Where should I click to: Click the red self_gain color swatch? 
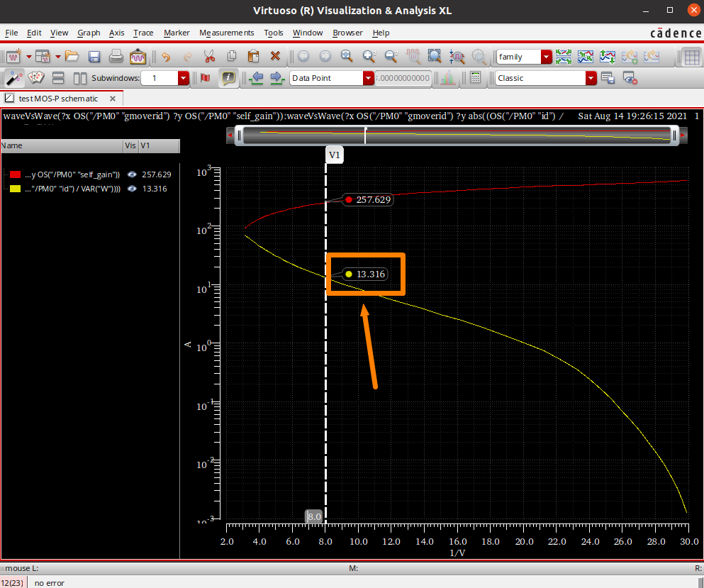point(16,174)
